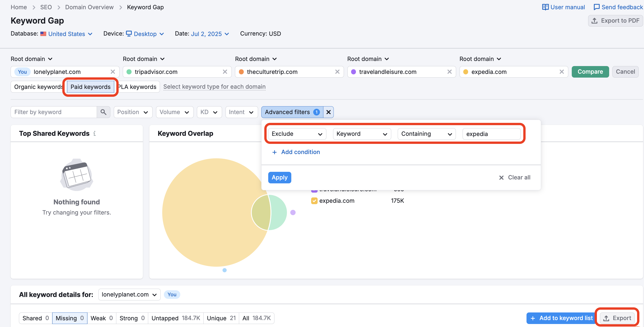Remove theculturetrip.com using its X icon

[x=337, y=72]
